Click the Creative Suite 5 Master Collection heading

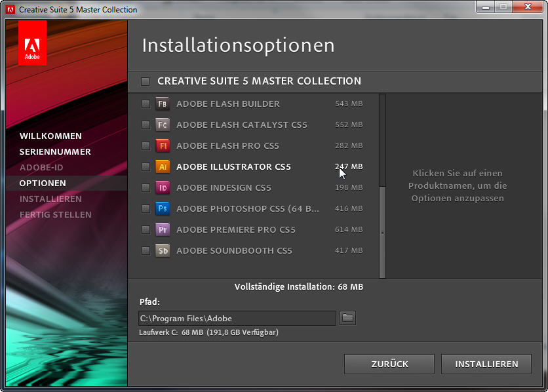[x=260, y=81]
